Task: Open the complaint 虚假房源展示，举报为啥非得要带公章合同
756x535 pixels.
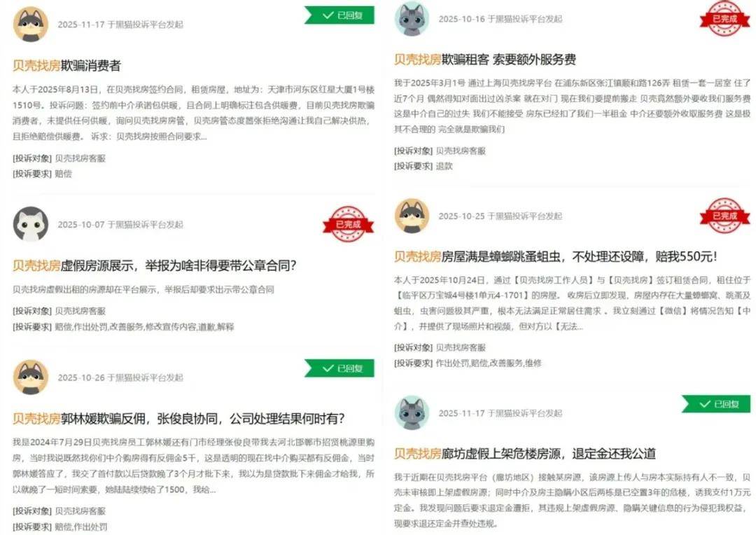Action: (x=154, y=265)
